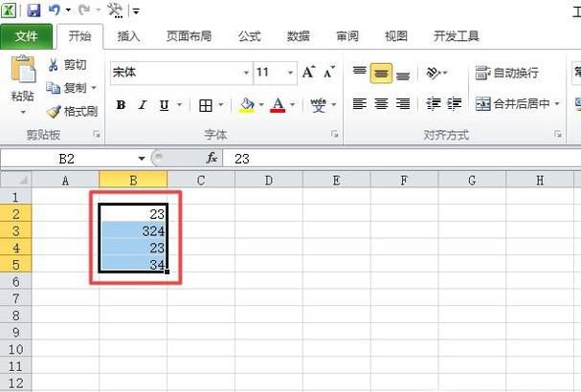Click the Borders grid icon

(206, 105)
